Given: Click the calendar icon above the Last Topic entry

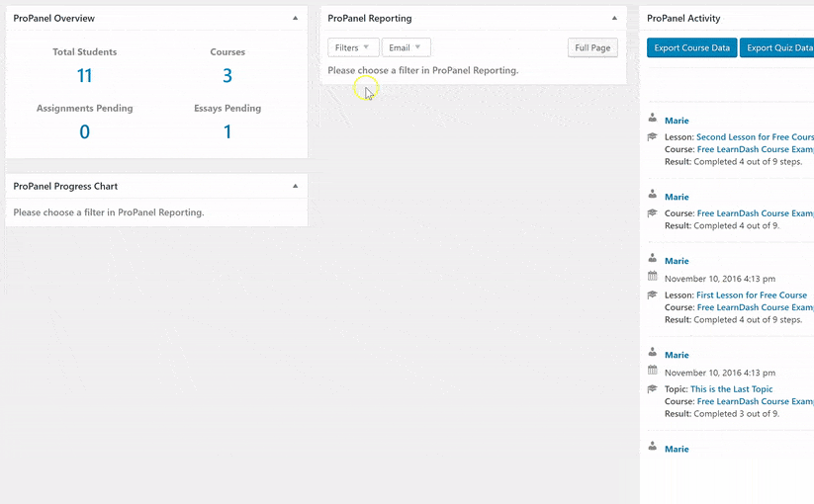Looking at the screenshot, I should coord(652,371).
